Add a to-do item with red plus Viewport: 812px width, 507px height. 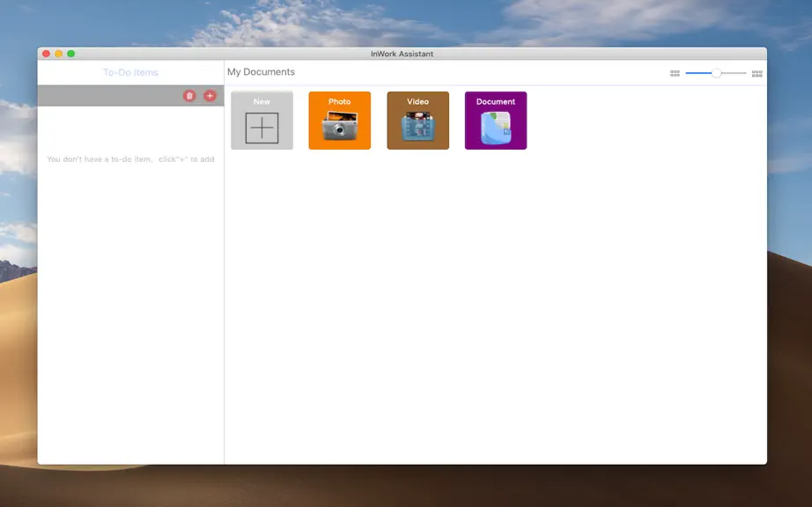click(x=210, y=96)
